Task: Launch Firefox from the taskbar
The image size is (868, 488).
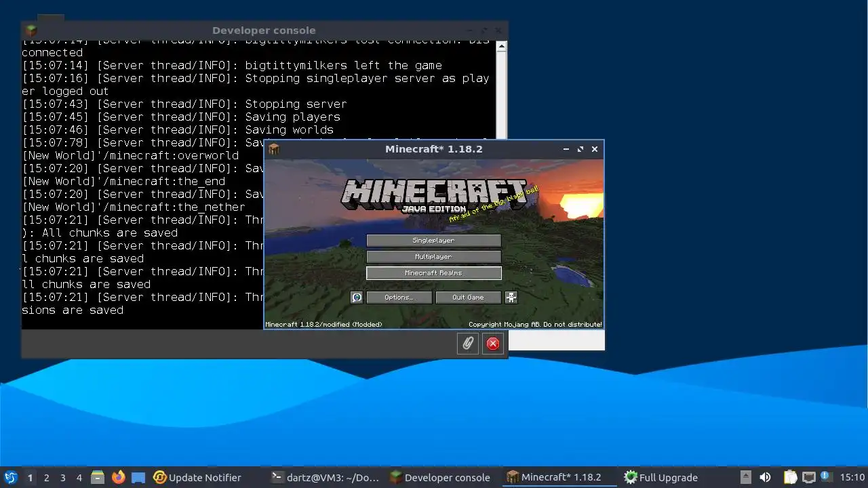Action: tap(118, 477)
